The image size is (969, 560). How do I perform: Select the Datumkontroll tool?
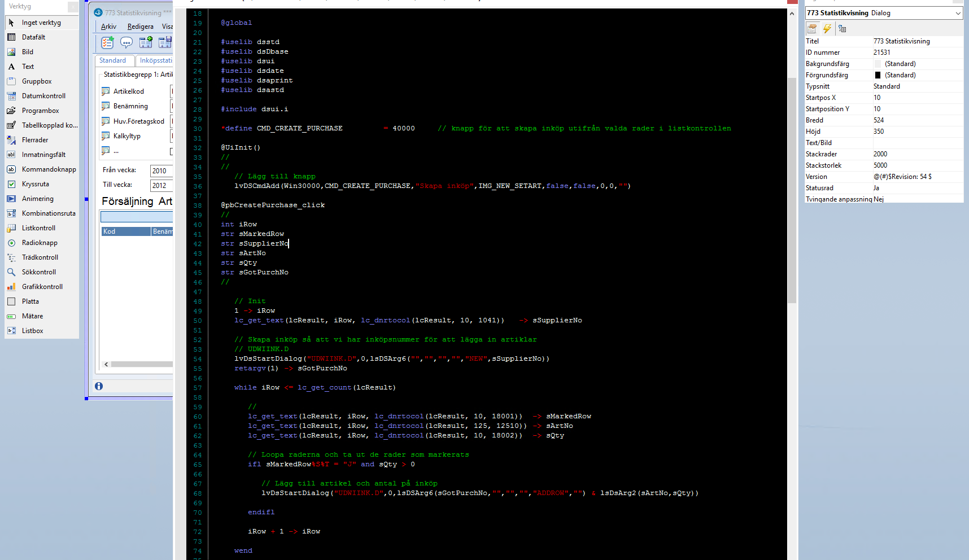pyautogui.click(x=43, y=96)
